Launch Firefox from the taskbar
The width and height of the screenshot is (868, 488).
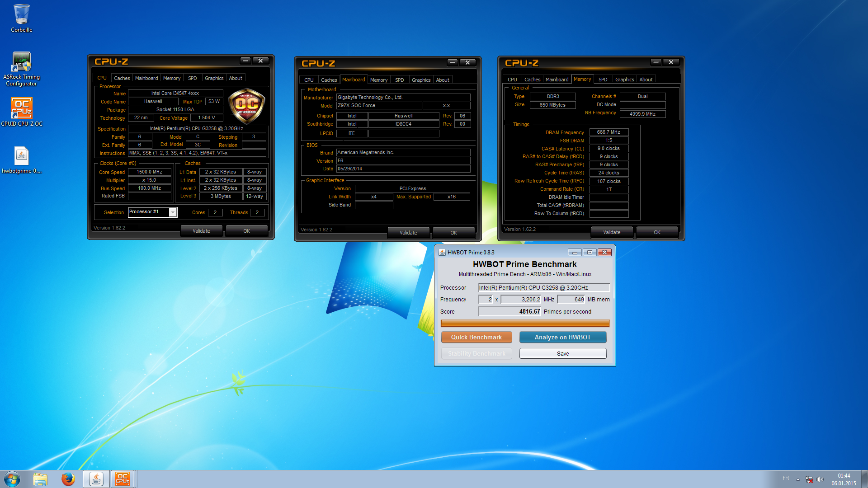point(68,479)
